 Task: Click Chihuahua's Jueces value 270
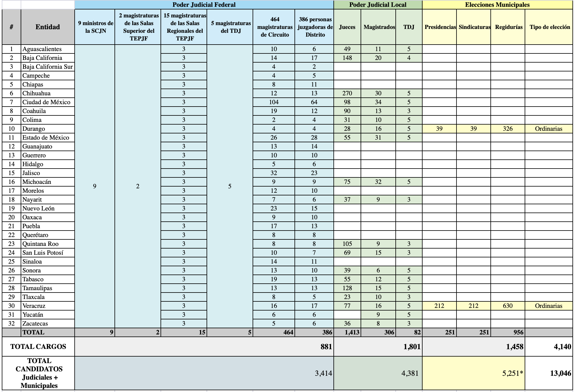pos(347,93)
